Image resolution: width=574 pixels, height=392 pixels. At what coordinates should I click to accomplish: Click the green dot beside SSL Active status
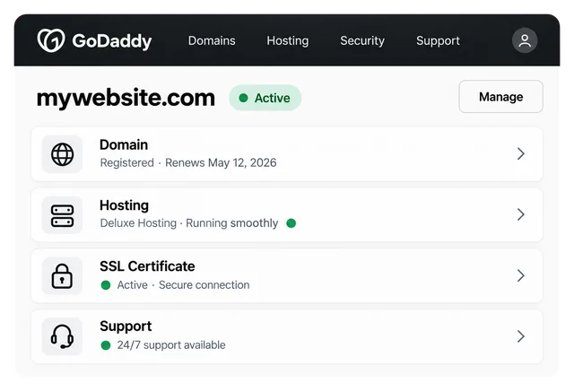(106, 285)
